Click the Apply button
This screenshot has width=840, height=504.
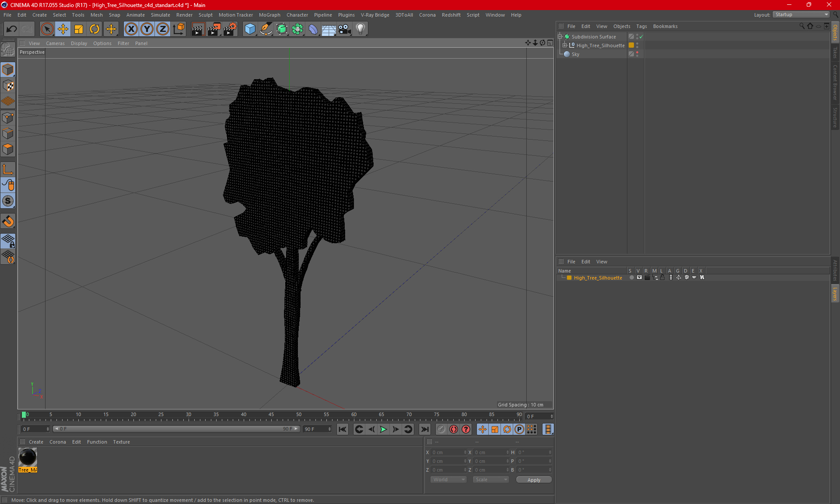pos(534,480)
